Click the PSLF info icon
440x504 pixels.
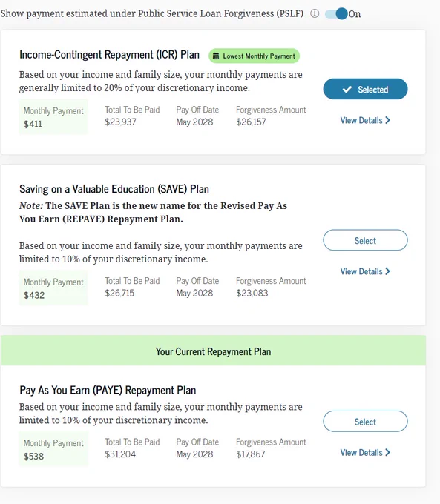315,13
